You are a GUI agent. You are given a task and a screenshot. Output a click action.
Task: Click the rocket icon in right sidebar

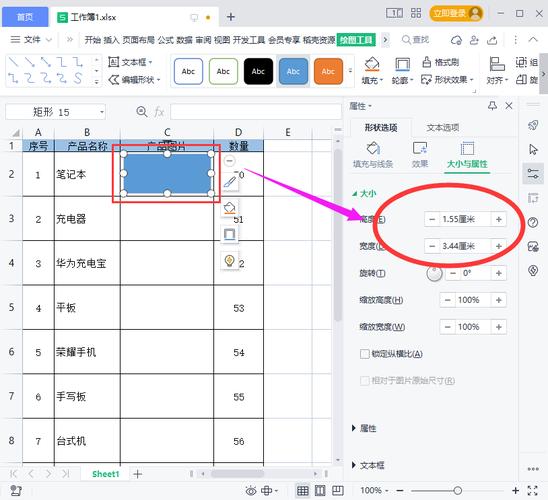click(x=533, y=125)
